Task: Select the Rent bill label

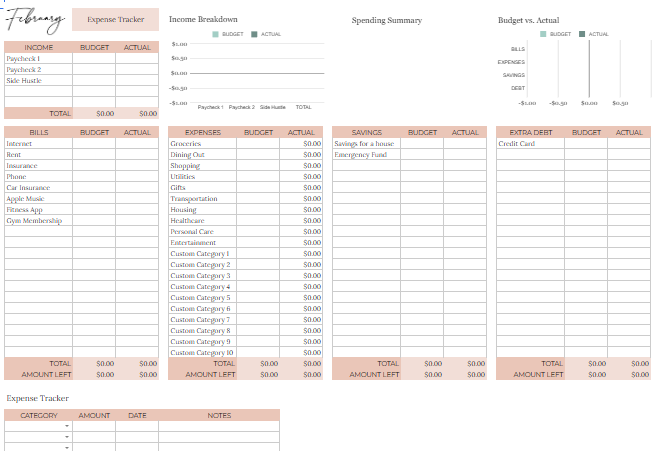Action: (13, 155)
